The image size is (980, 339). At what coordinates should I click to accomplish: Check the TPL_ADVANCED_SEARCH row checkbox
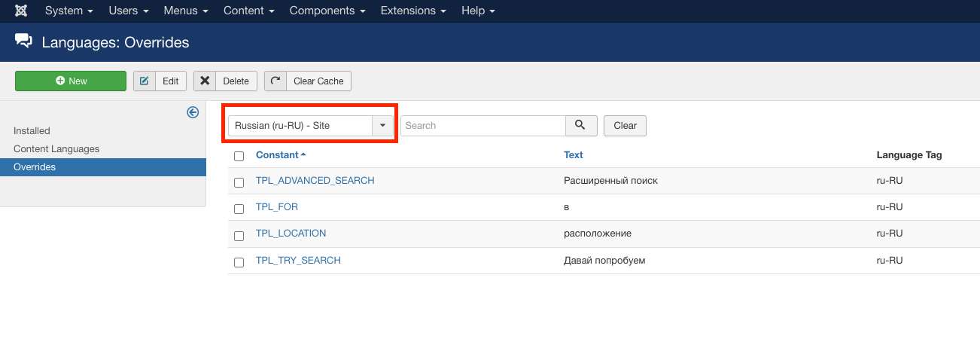(239, 182)
